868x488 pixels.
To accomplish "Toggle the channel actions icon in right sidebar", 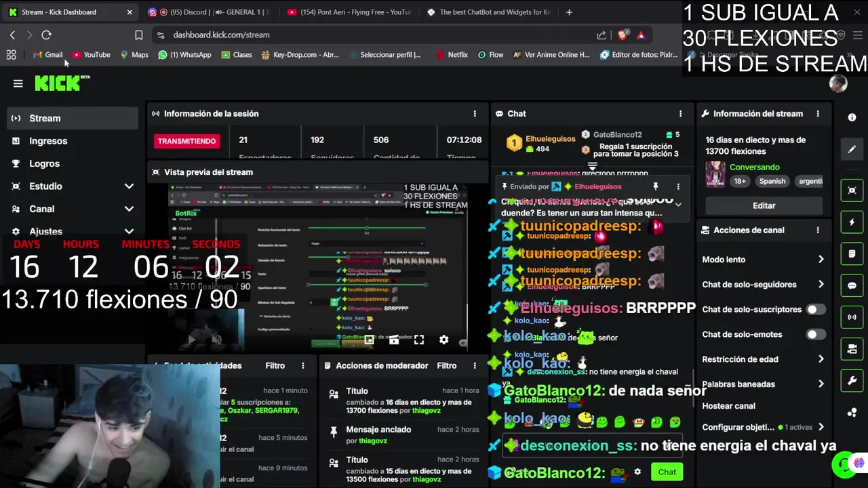I will (x=852, y=349).
